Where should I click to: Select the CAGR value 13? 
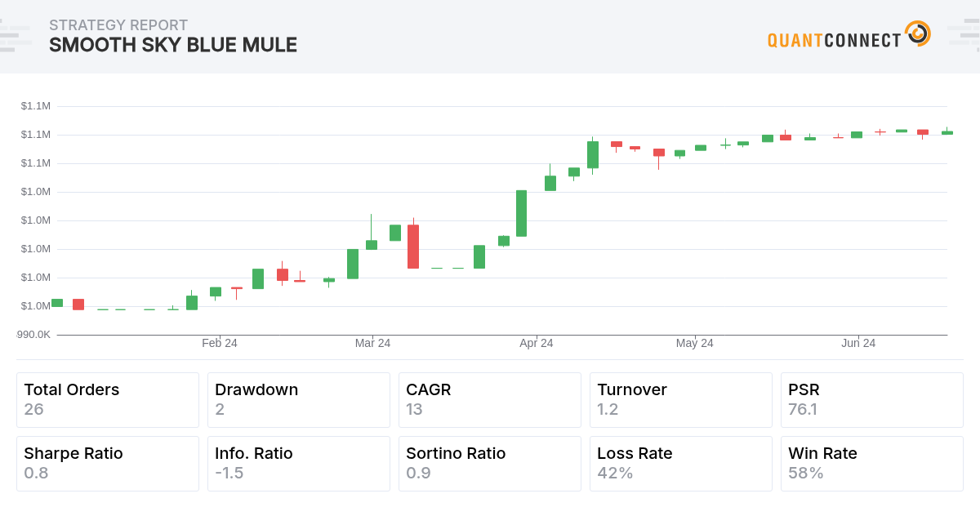(415, 409)
